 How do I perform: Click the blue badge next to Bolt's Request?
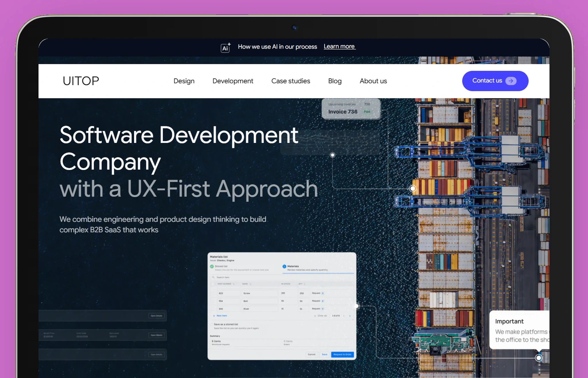323,301
